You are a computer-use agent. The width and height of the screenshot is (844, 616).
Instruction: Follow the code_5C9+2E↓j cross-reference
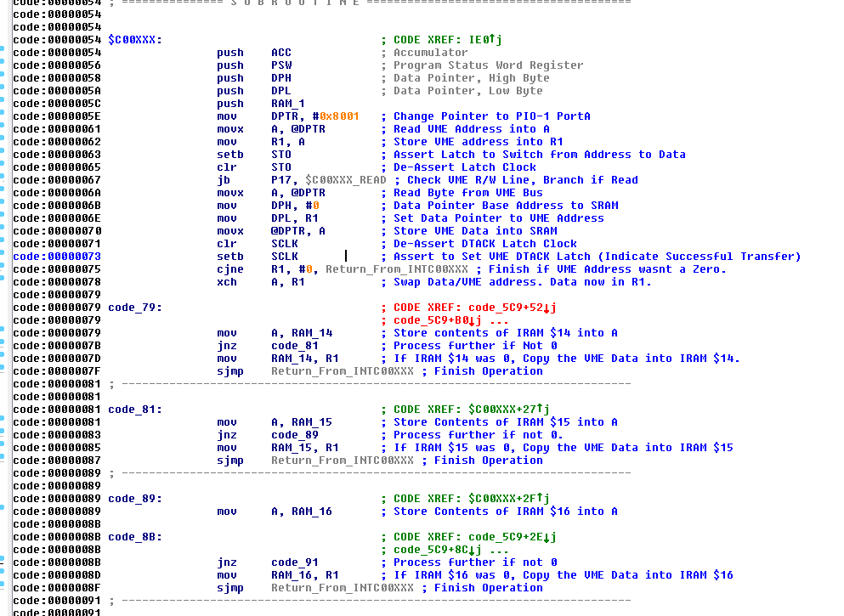click(x=513, y=537)
